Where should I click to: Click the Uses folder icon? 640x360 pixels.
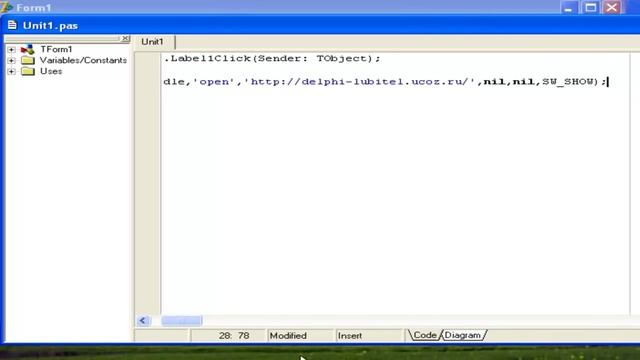tap(28, 71)
